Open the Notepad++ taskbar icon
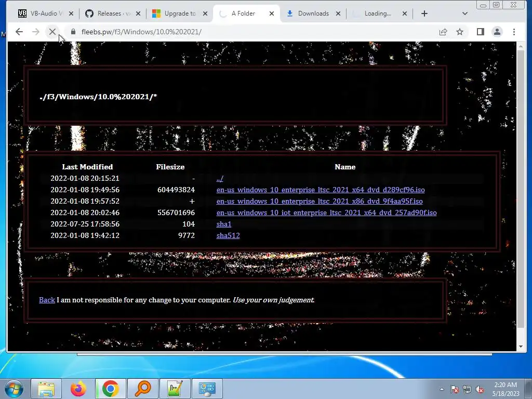 [x=175, y=389]
